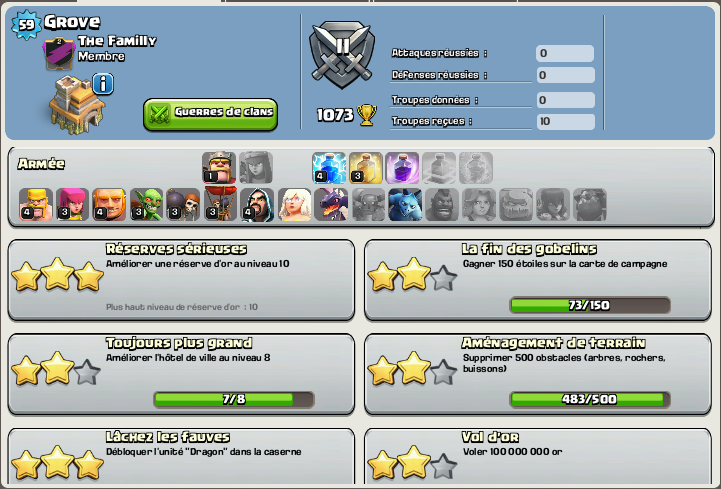Select the Goblin troop icon

[146, 204]
